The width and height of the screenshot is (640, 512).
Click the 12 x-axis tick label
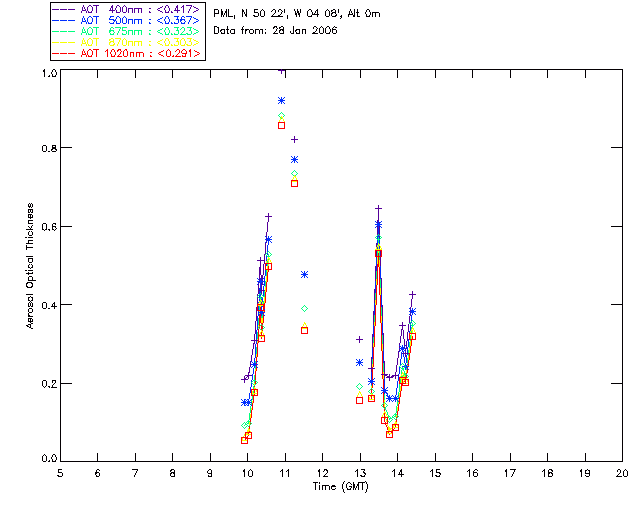(x=322, y=473)
